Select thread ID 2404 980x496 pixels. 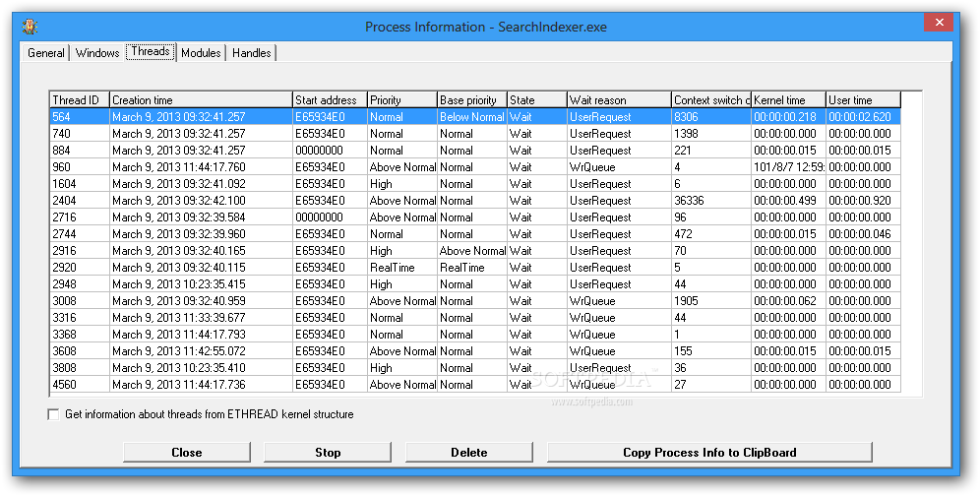pos(475,201)
